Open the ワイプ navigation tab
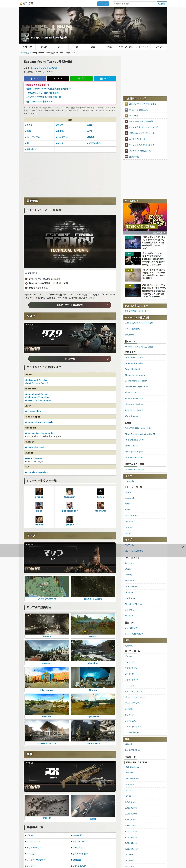The width and height of the screenshot is (186, 868). click(x=159, y=47)
